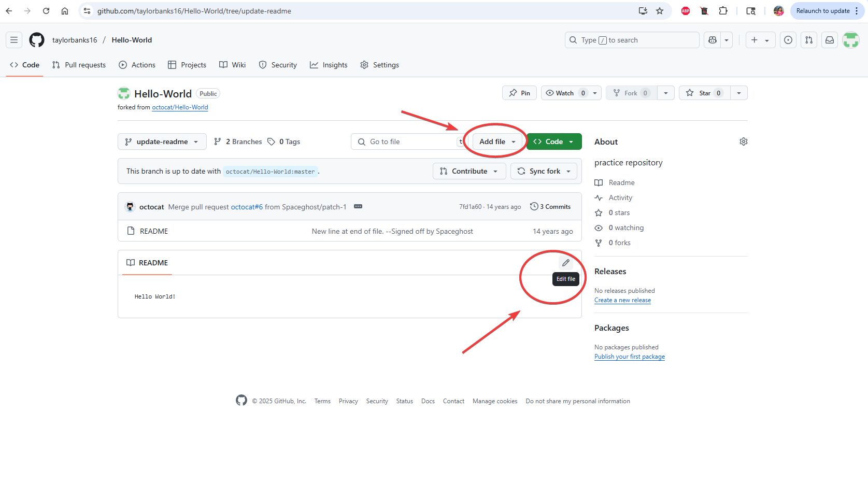Open the About settings gear icon
The height and width of the screenshot is (496, 868).
point(744,141)
